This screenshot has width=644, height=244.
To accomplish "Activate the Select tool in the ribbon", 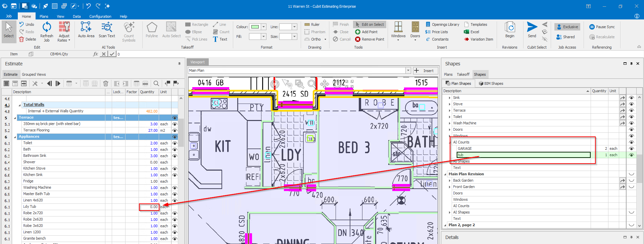I will pyautogui.click(x=9, y=32).
